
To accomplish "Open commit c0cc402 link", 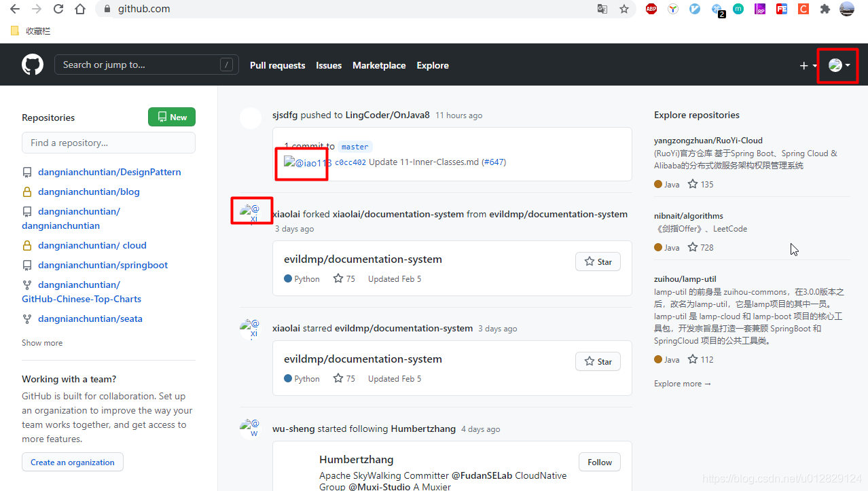I will click(350, 162).
